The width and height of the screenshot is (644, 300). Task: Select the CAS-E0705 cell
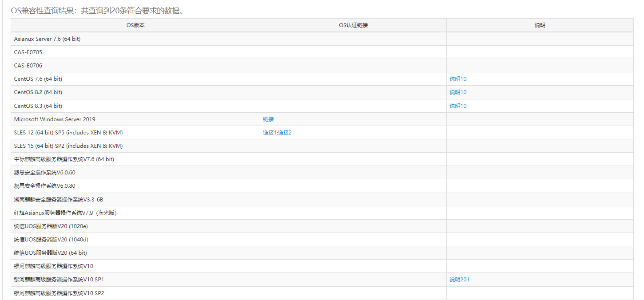135,52
